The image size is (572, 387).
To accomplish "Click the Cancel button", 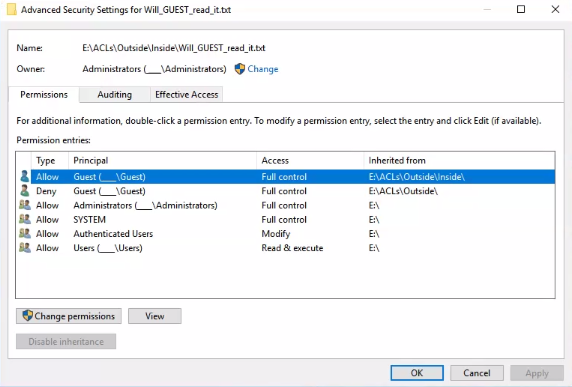I will pyautogui.click(x=477, y=373).
